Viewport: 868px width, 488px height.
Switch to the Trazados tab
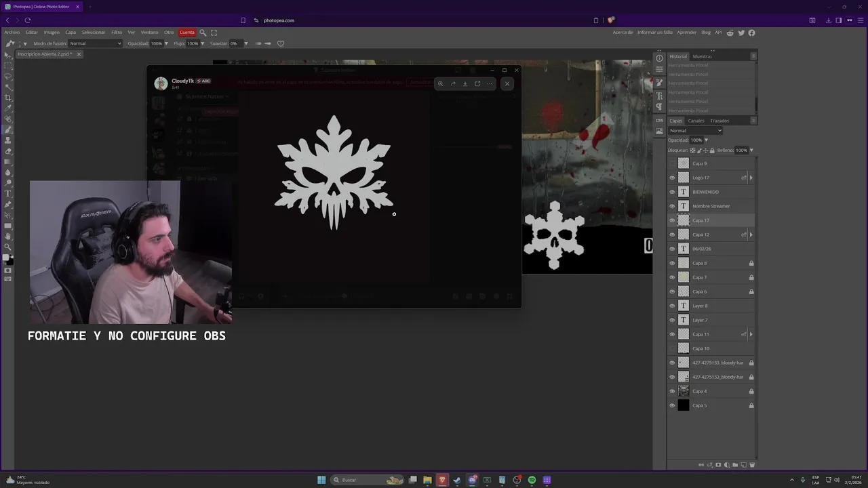(719, 121)
